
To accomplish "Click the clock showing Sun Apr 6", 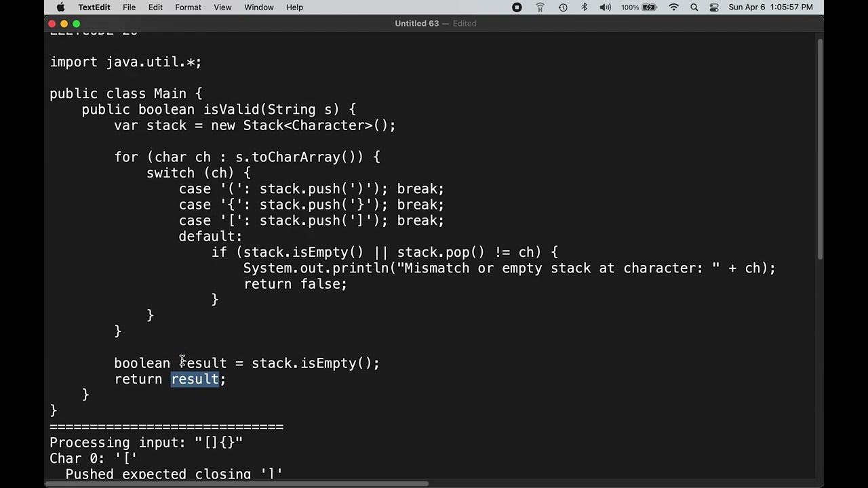I will (x=770, y=7).
